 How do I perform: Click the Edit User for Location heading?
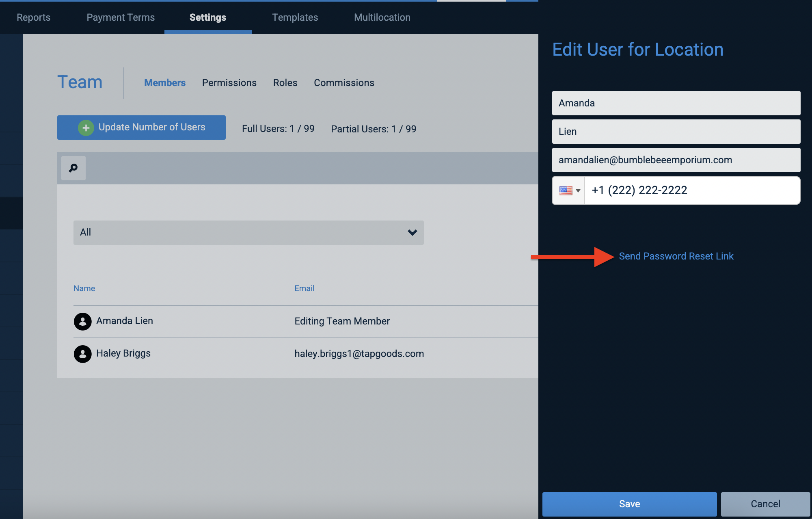[x=638, y=50]
